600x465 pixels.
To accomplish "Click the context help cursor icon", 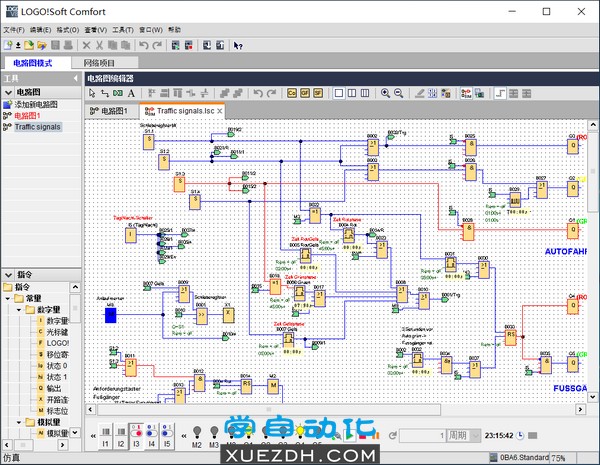I will coord(238,45).
